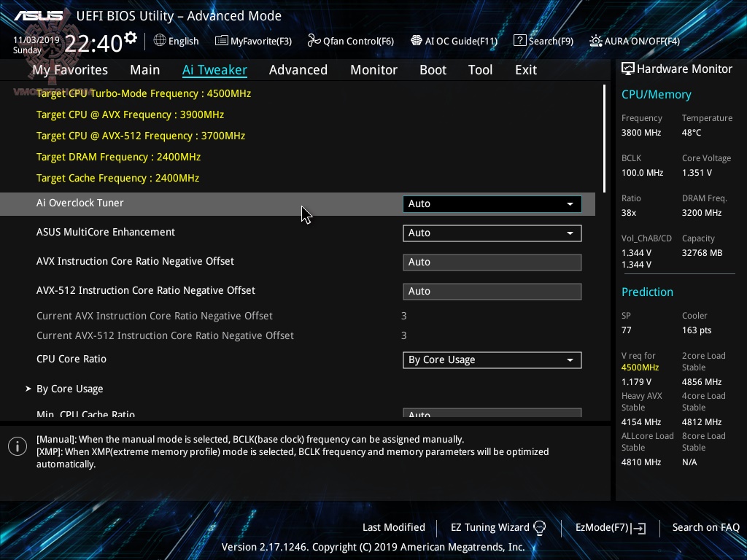Click AVX-512 Instruction Core Ratio Negative Offset field
The height and width of the screenshot is (560, 747).
click(492, 292)
